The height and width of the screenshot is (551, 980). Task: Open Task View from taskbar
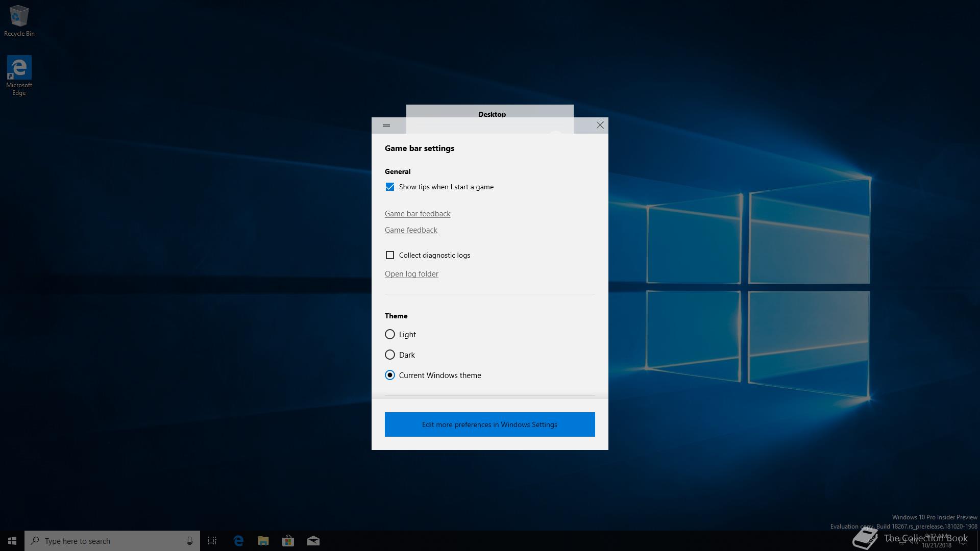point(212,541)
